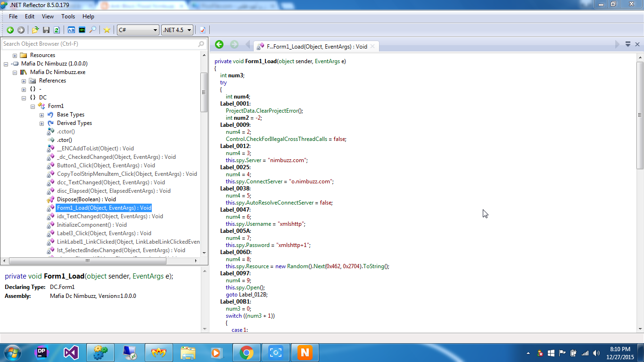Expand the '-' namespace node
644x362 pixels.
coord(24,89)
